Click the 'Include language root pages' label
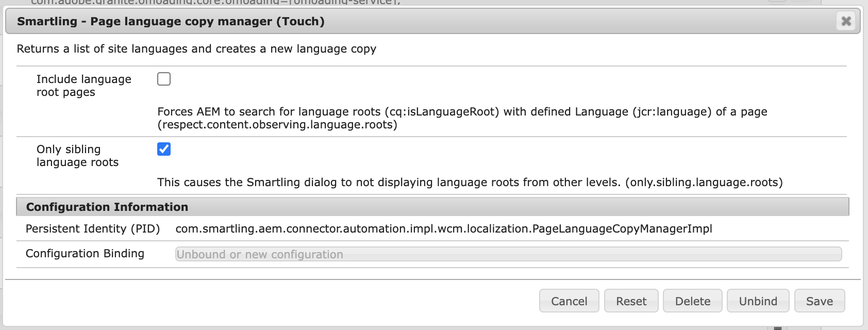 (84, 86)
